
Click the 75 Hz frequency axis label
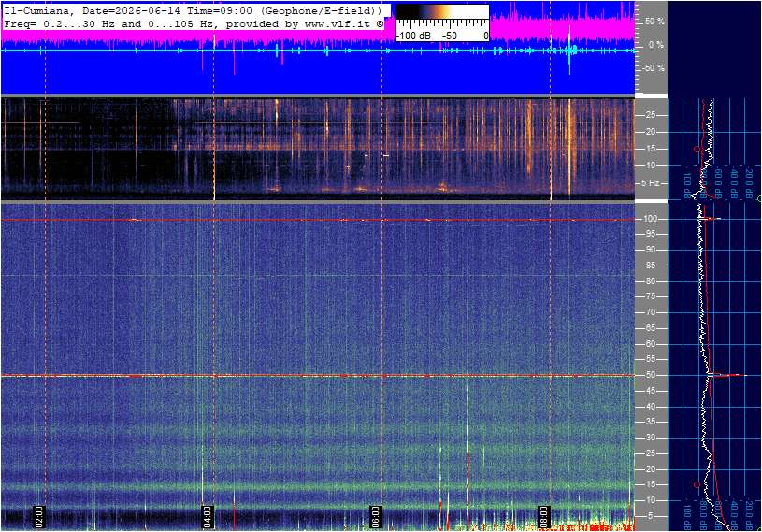[x=650, y=296]
